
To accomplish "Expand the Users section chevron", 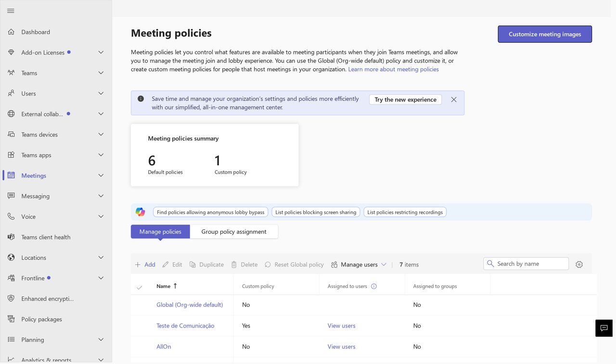I will click(x=101, y=93).
